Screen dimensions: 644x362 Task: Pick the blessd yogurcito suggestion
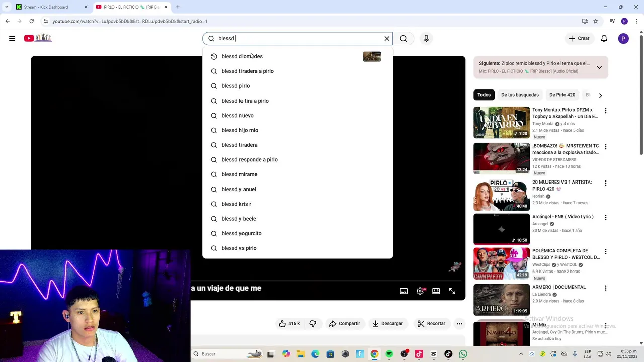(x=297, y=233)
